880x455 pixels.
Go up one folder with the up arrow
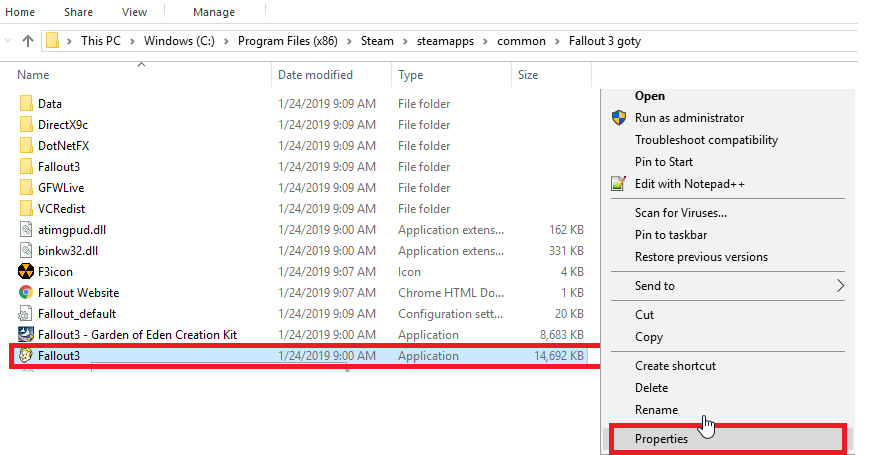click(x=28, y=40)
